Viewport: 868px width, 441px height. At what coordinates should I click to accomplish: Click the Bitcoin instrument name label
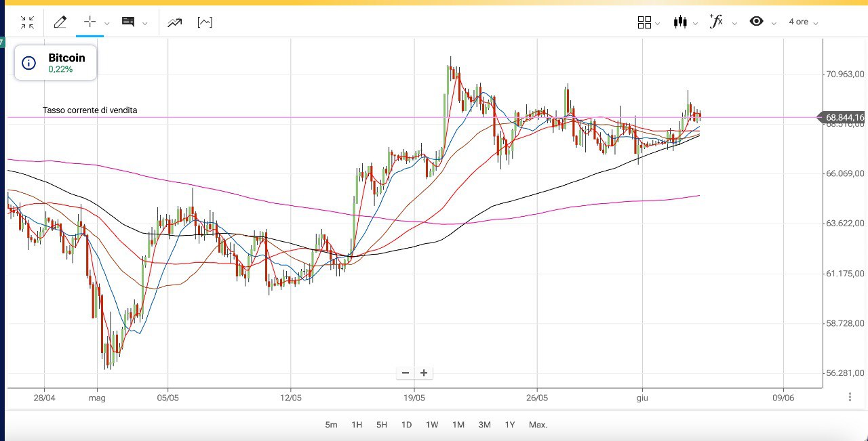point(66,58)
